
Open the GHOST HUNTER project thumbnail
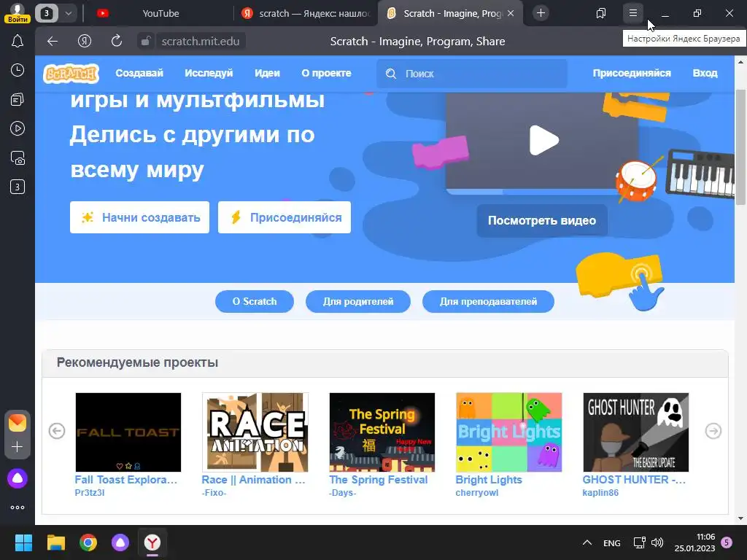pos(636,432)
